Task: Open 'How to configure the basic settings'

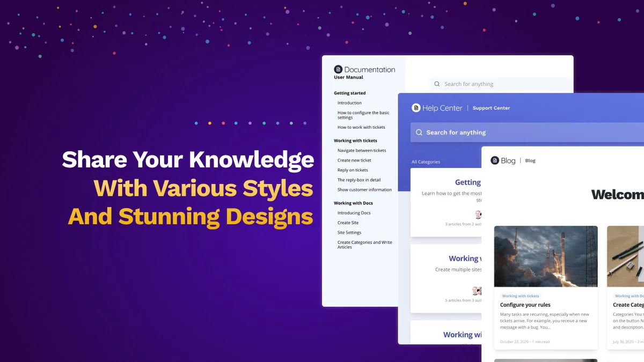Action: point(363,115)
